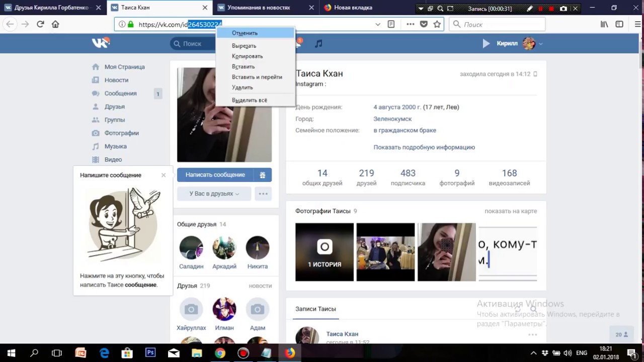The width and height of the screenshot is (644, 362).
Task: Save page to Pocket
Action: point(424,24)
